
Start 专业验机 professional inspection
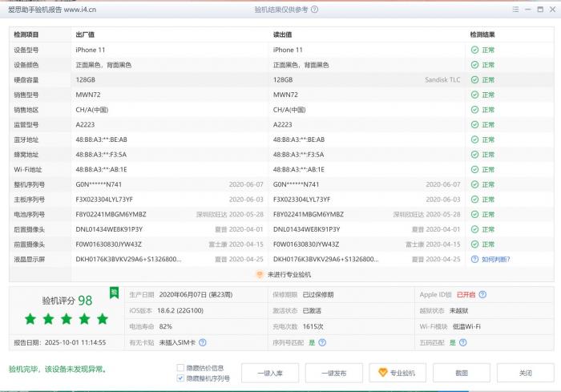[x=397, y=373]
